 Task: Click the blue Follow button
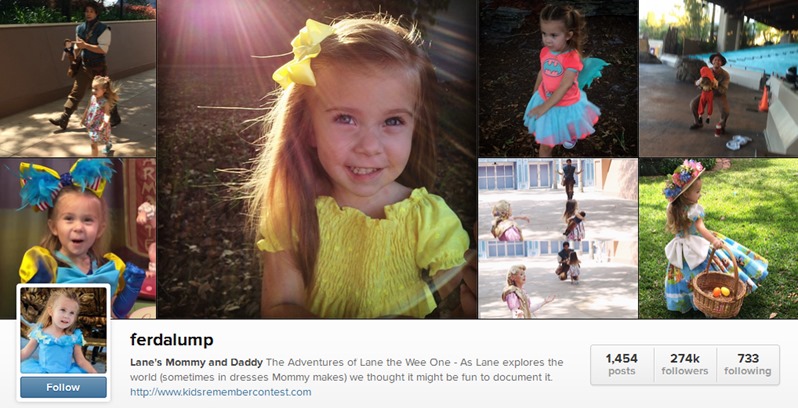coord(64,387)
